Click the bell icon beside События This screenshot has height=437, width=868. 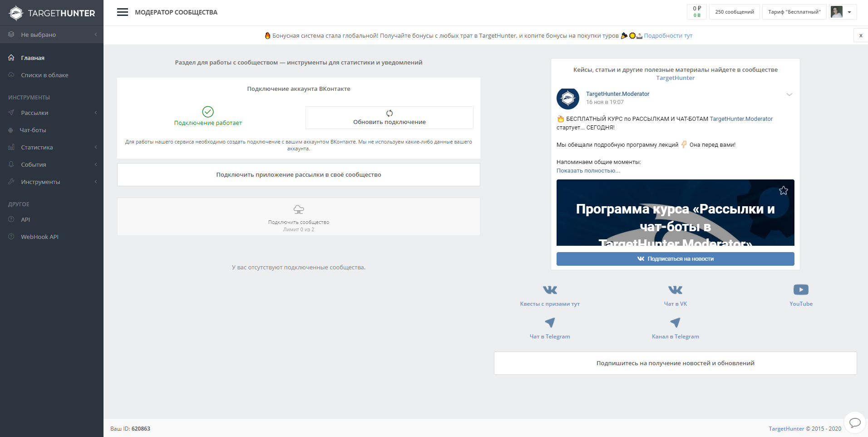11,164
